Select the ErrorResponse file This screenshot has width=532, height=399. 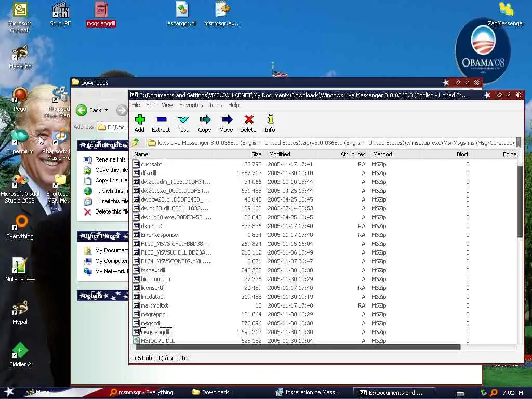pyautogui.click(x=159, y=235)
